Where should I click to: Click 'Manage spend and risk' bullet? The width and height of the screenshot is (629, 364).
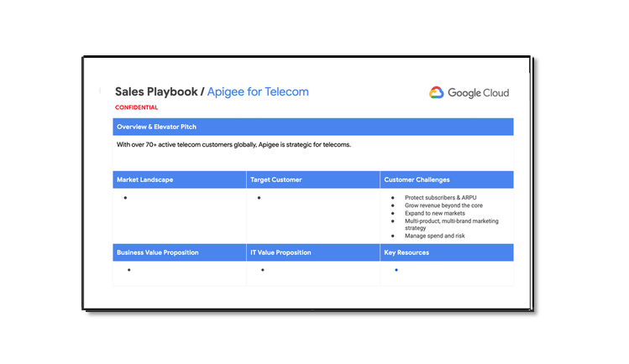coord(435,236)
